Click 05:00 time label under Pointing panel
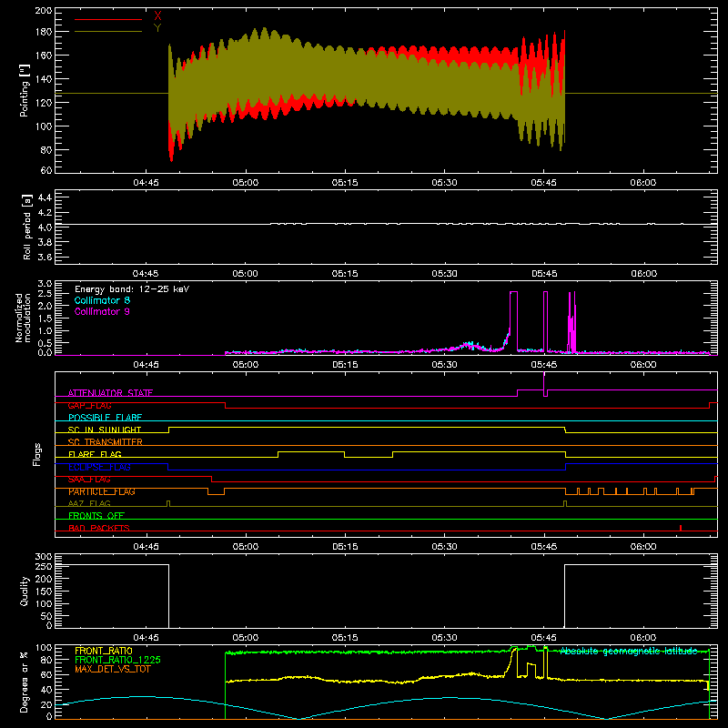The width and height of the screenshot is (728, 728). tap(245, 183)
